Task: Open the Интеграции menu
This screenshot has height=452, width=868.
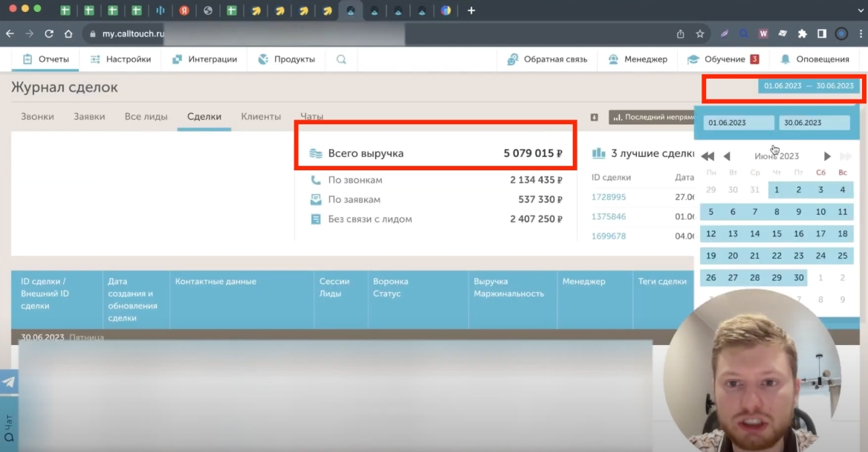Action: coord(204,59)
